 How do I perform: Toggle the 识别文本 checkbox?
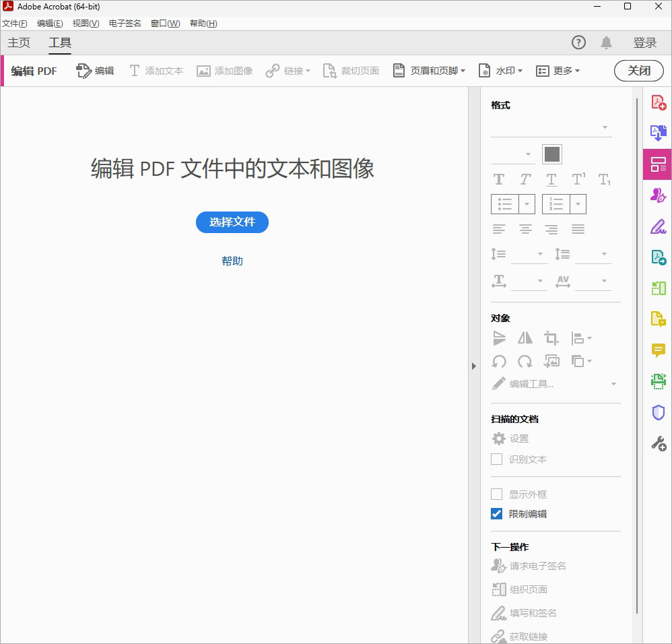point(497,459)
